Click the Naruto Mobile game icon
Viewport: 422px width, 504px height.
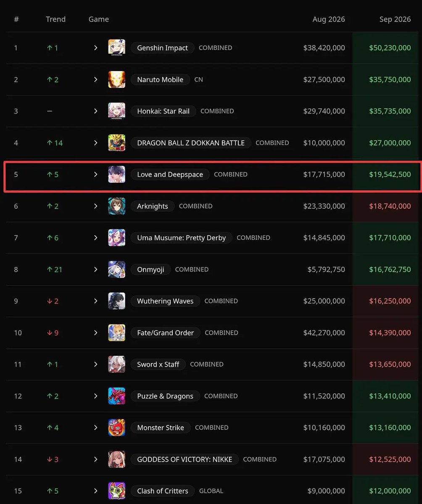coord(116,79)
